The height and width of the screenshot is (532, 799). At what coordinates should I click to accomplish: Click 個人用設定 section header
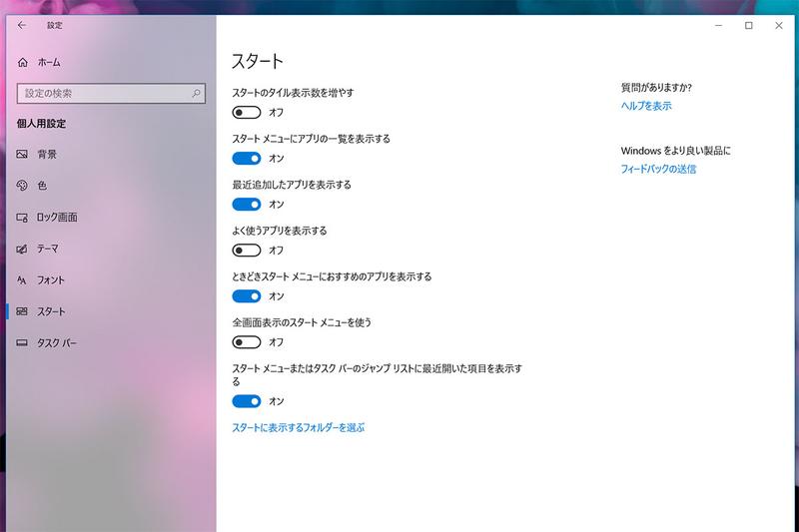pyautogui.click(x=41, y=124)
